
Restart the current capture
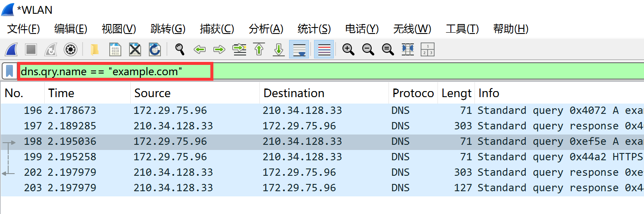(x=51, y=49)
